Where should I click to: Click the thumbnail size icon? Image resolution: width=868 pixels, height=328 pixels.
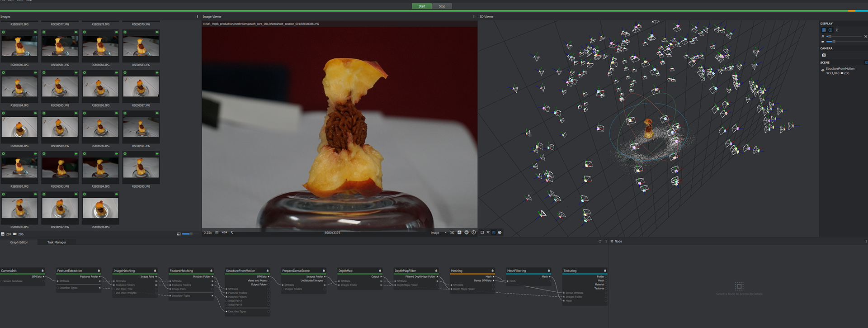179,234
